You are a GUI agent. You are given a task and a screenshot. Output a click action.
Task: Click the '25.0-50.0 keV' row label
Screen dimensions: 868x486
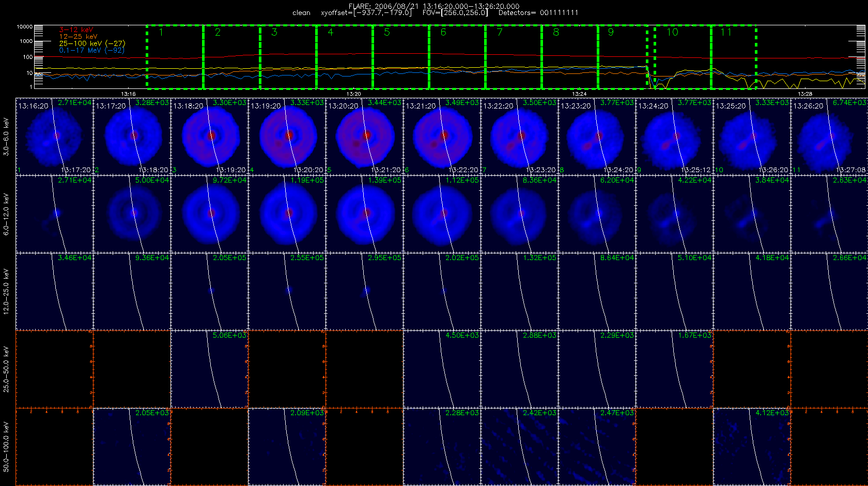pos(6,369)
